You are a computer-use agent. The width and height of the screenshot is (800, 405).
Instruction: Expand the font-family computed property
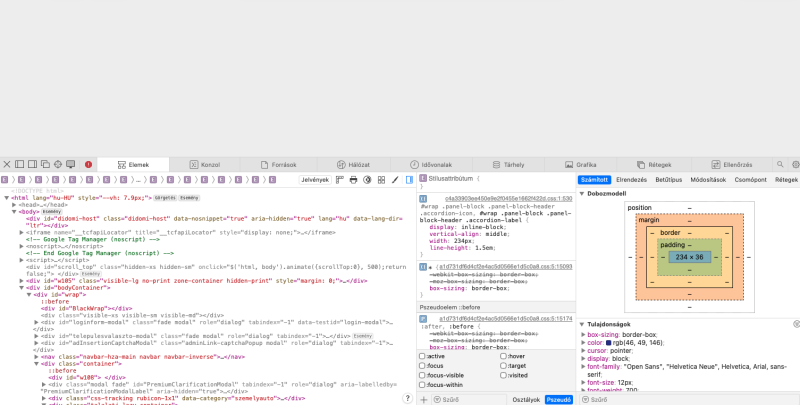click(x=583, y=367)
